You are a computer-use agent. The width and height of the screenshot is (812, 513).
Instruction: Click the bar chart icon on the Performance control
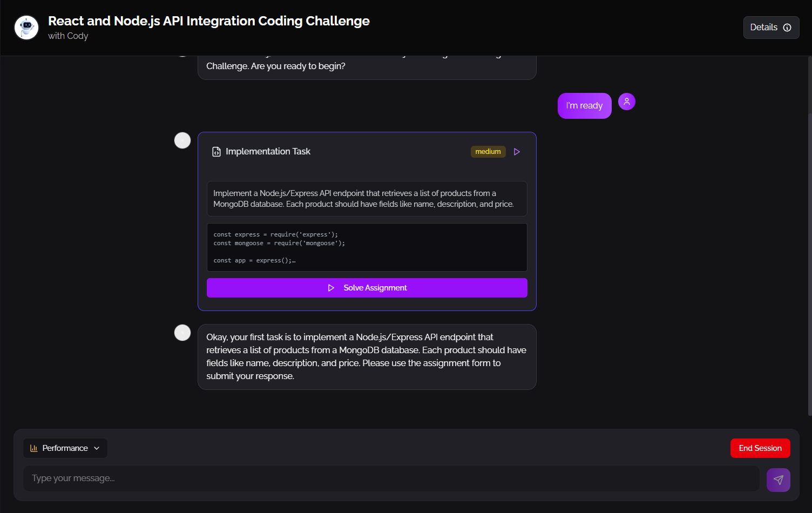click(33, 448)
